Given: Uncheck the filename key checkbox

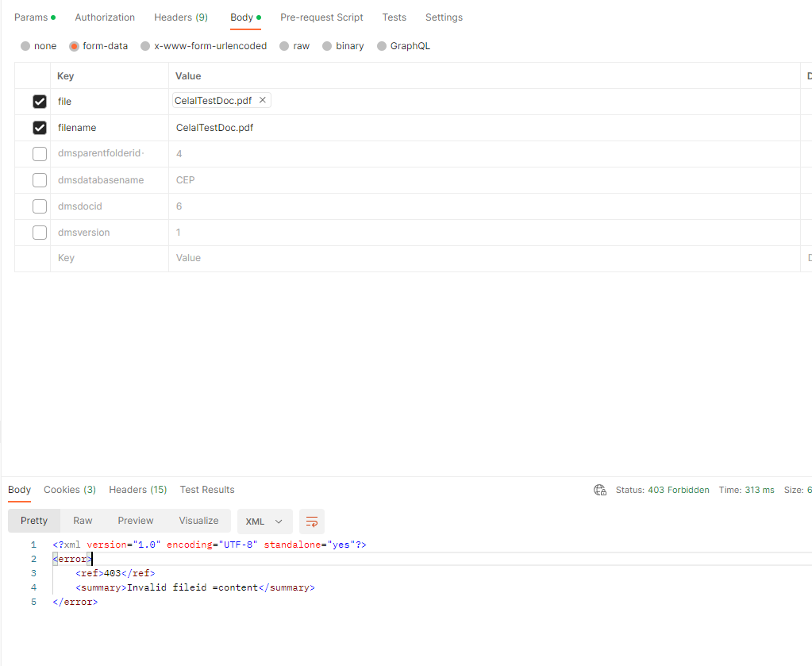Looking at the screenshot, I should 40,128.
